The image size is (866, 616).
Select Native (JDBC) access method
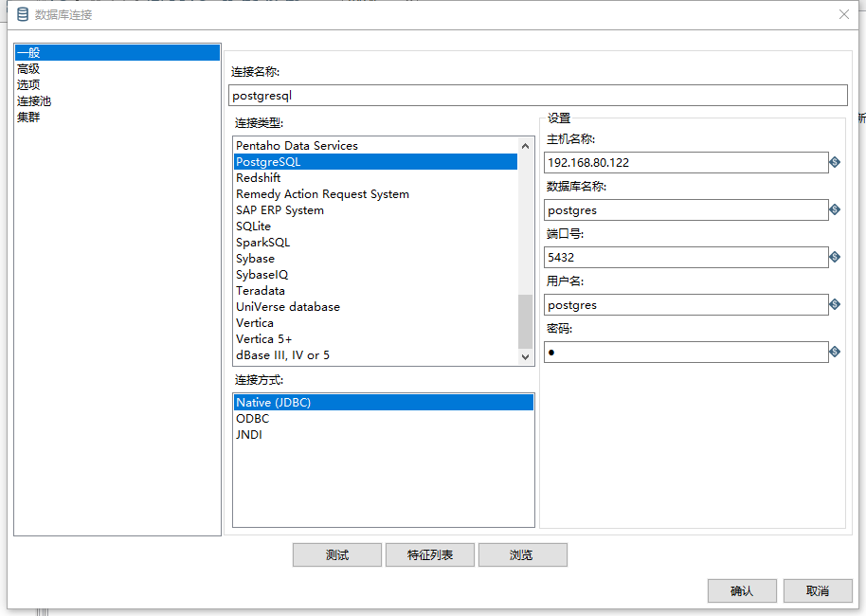[x=384, y=402]
